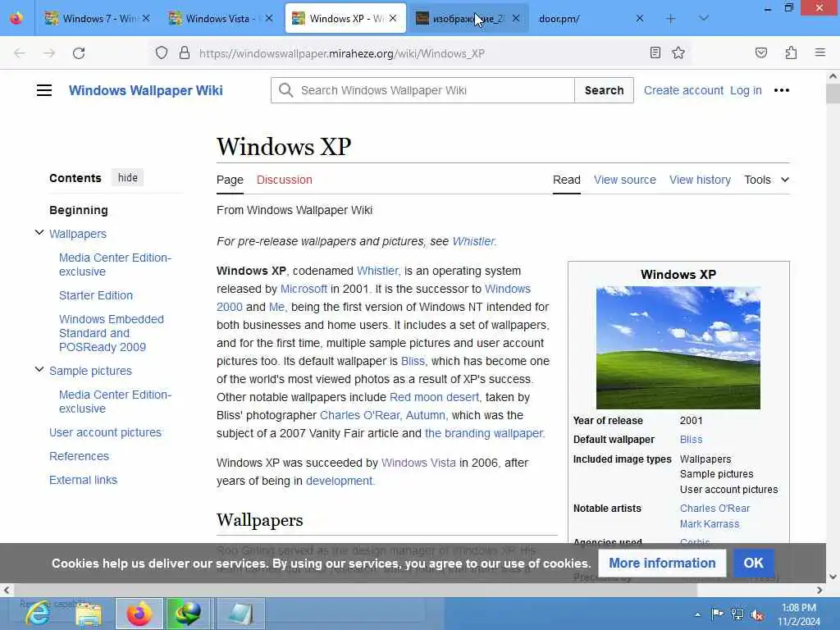Click the muted volume tray icon

tap(757, 615)
